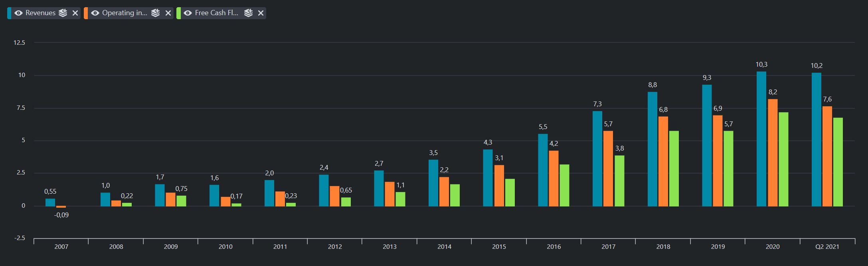
Task: Click the stack icon on Operating income chip
Action: [x=156, y=13]
